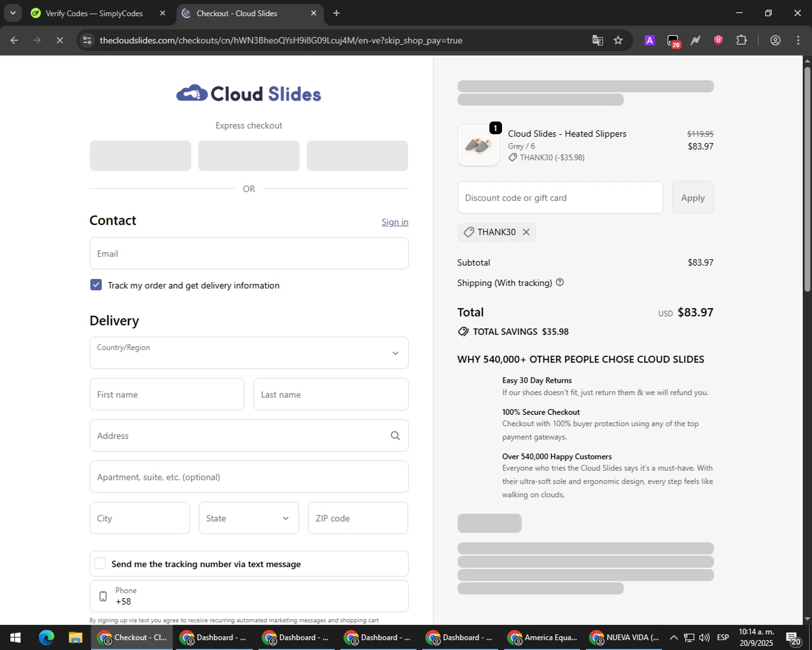Open site information icon in address bar

point(87,40)
